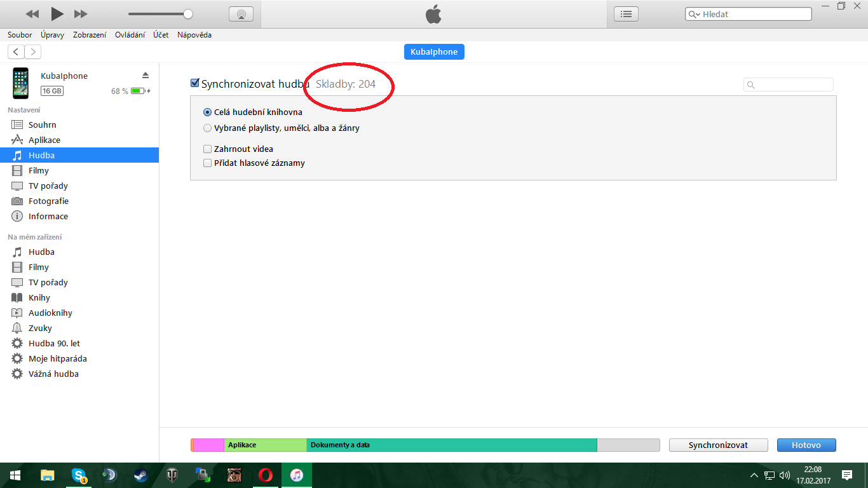Open the Ovládání menu
The height and width of the screenshot is (488, 868).
130,35
